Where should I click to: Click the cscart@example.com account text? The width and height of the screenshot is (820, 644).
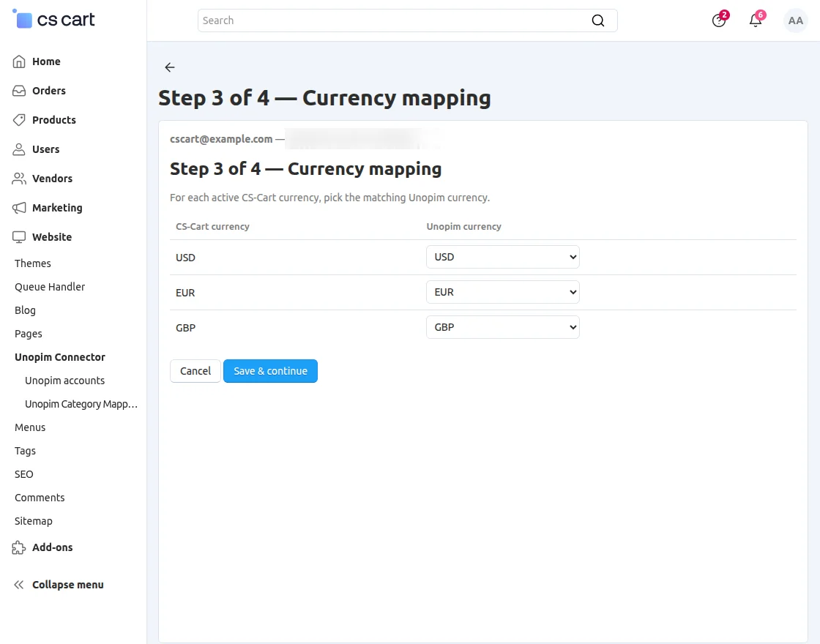221,139
